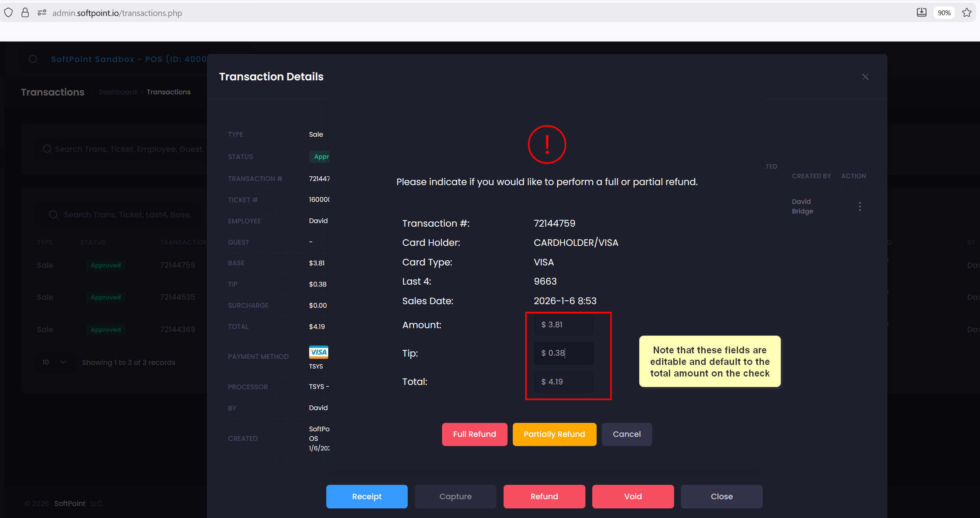Open the browser downloads icon
Viewport: 980px width, 518px height.
coord(922,12)
